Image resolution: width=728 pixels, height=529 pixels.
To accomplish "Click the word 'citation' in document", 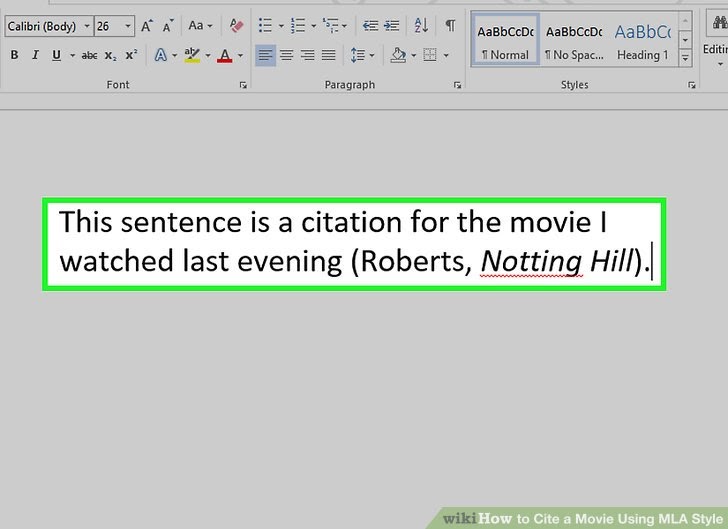I will point(351,222).
